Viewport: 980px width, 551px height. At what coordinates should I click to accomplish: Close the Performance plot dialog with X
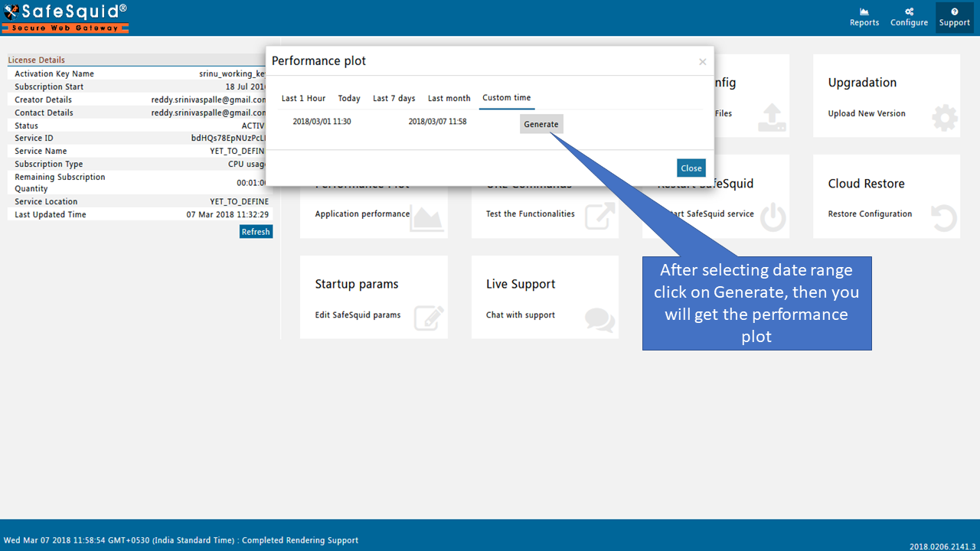pyautogui.click(x=702, y=62)
